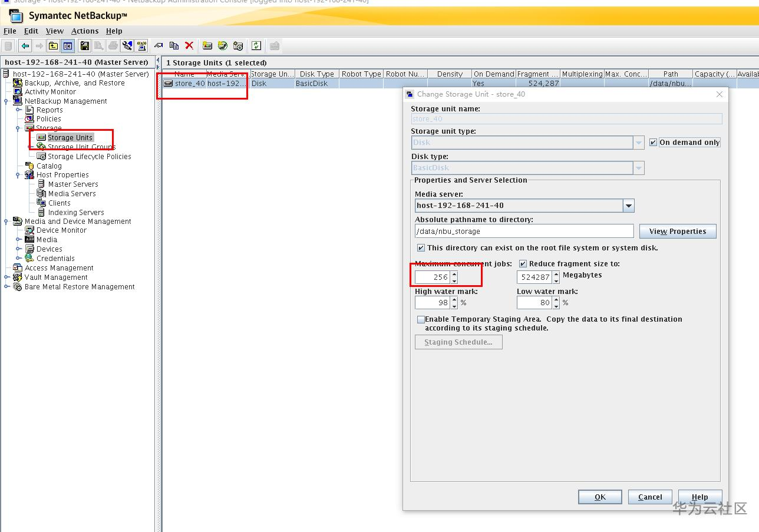Click the green refresh toolbar icon
This screenshot has width=759, height=532.
[256, 46]
